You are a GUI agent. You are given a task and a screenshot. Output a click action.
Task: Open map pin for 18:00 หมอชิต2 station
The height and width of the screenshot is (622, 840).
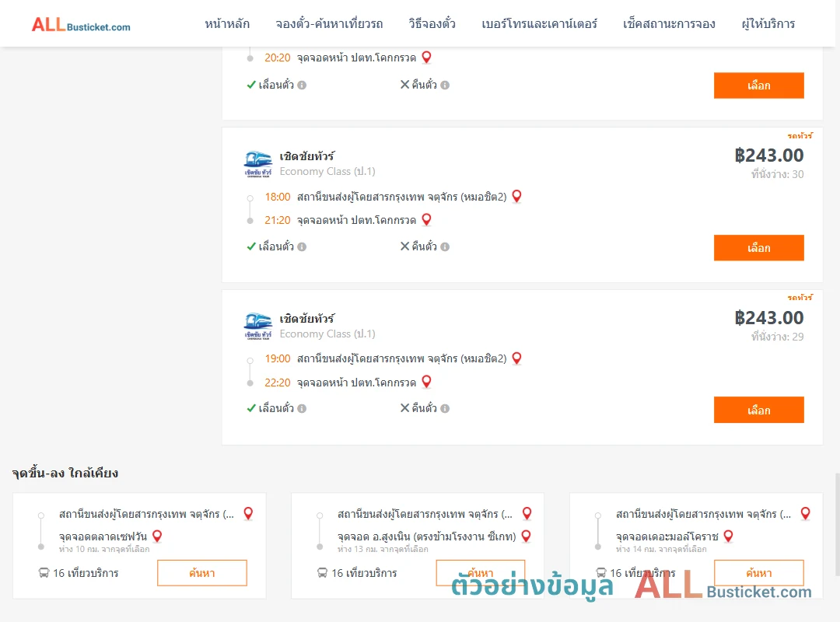516,197
